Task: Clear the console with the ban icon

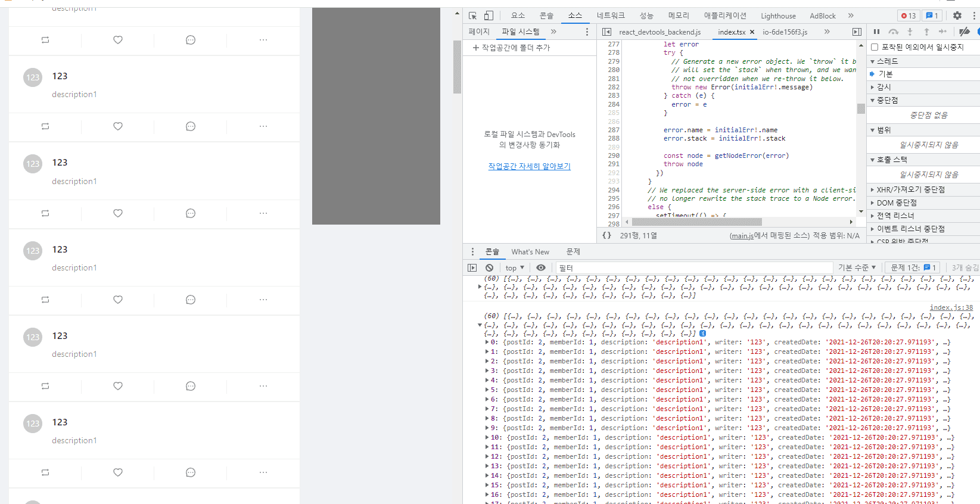Action: tap(489, 268)
